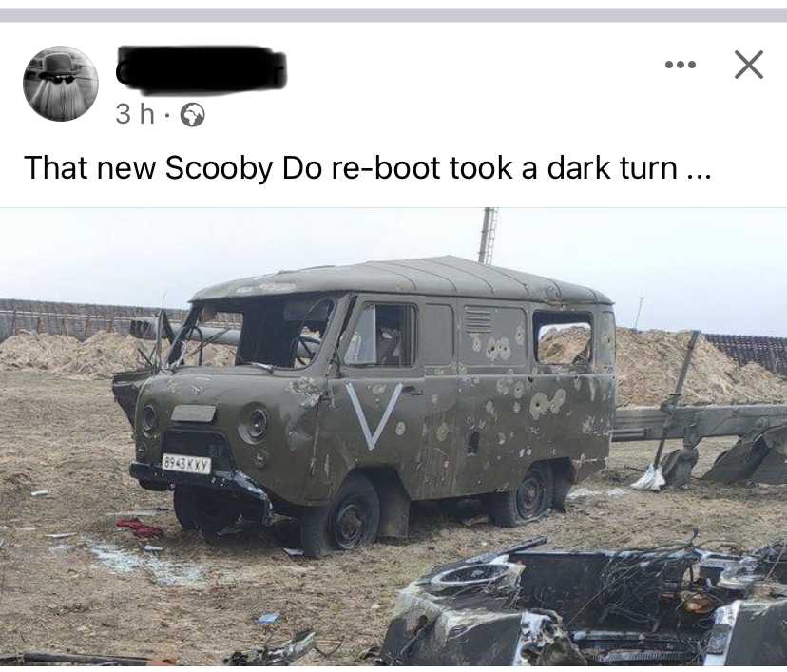Screen dimensions: 787x672
Task: Click the van's passenger side window
Action: 381,335
